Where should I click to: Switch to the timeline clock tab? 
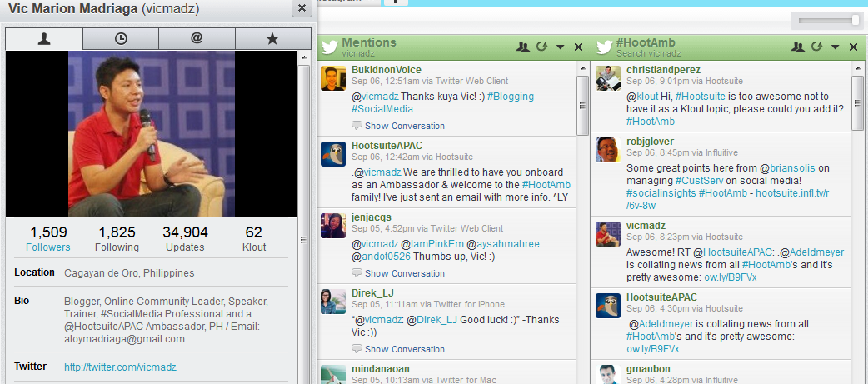(121, 38)
